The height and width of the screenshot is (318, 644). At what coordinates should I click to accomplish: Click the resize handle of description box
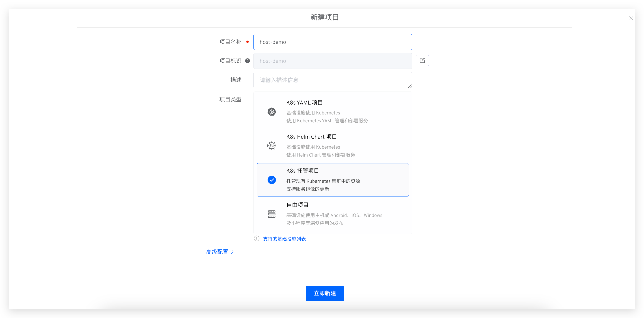tap(409, 86)
